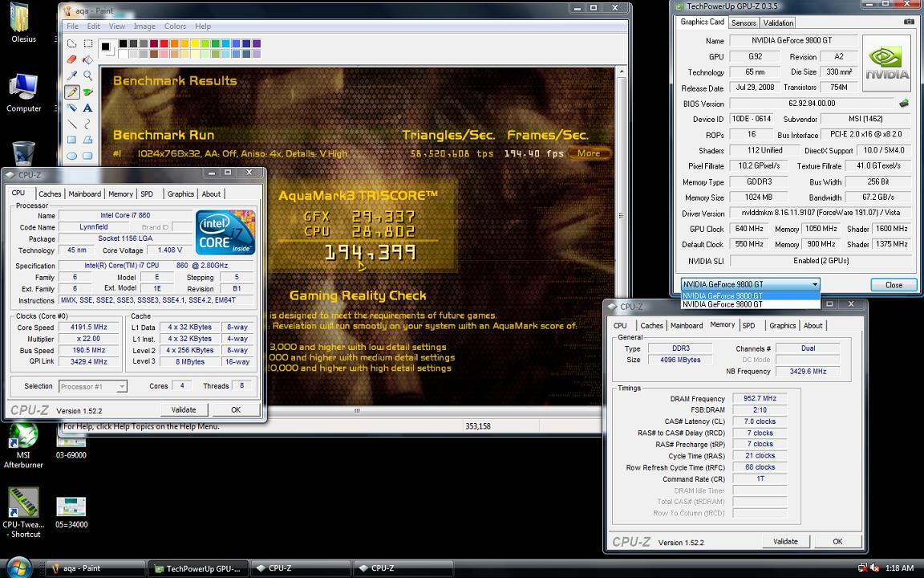The image size is (924, 578).
Task: Open the View menu in Paint
Action: (x=116, y=26)
